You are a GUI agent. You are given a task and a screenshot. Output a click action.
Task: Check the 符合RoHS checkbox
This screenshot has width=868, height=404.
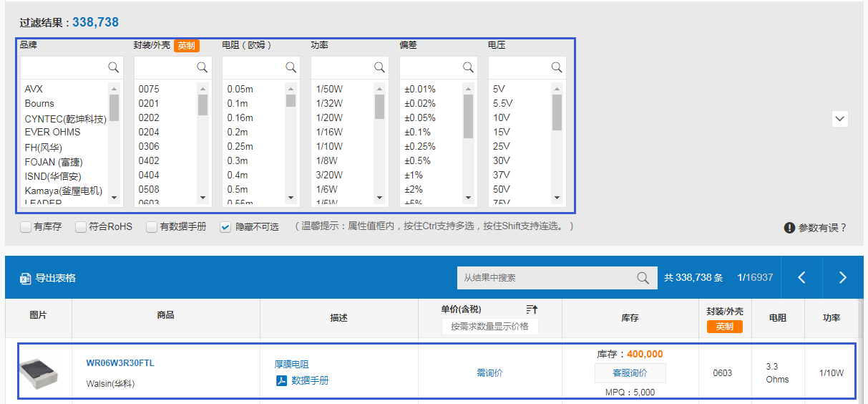pos(81,227)
